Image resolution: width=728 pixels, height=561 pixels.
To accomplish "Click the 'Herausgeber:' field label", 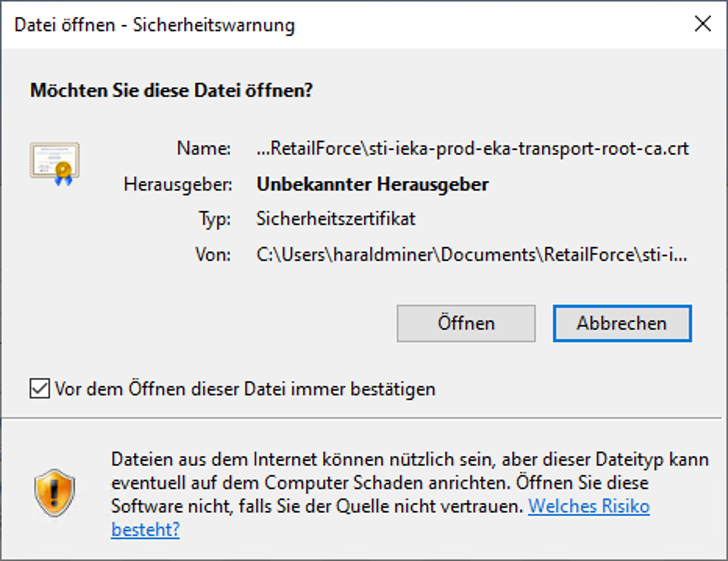I will (178, 185).
